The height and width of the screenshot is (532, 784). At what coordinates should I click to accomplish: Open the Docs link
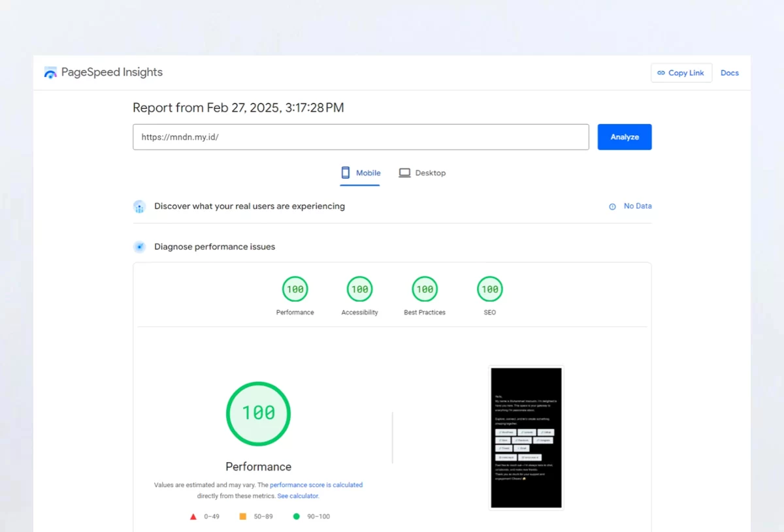[729, 73]
